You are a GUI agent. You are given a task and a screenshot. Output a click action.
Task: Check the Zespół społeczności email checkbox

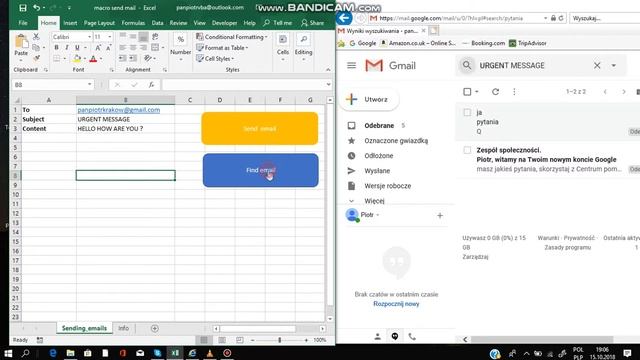point(467,150)
